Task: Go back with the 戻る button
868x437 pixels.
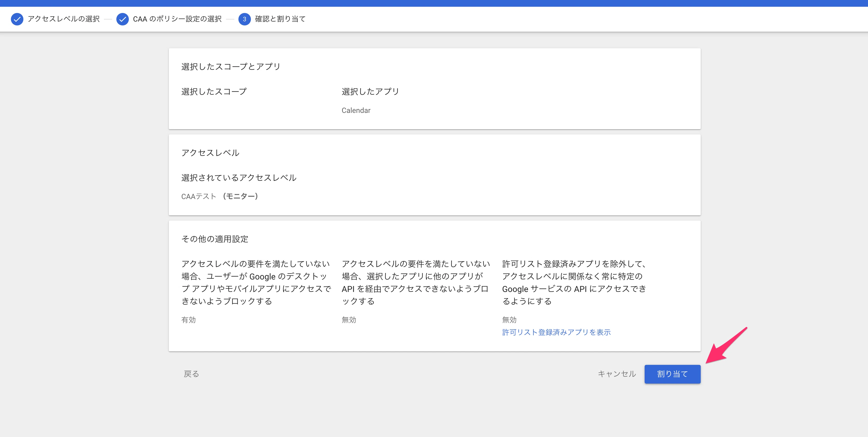Action: point(191,374)
